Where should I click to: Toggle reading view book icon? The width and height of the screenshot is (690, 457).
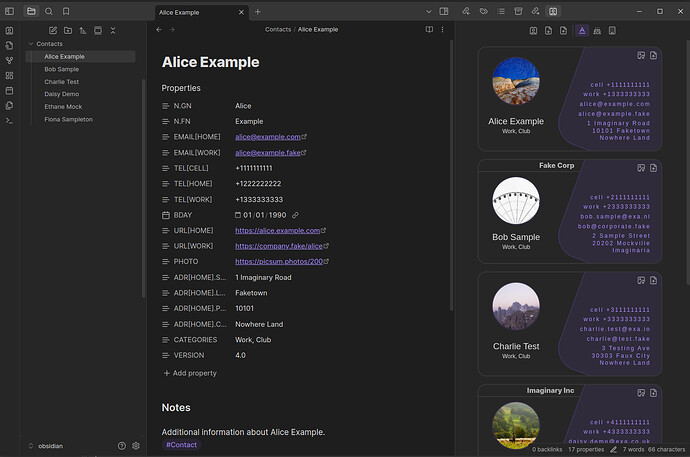[x=429, y=29]
